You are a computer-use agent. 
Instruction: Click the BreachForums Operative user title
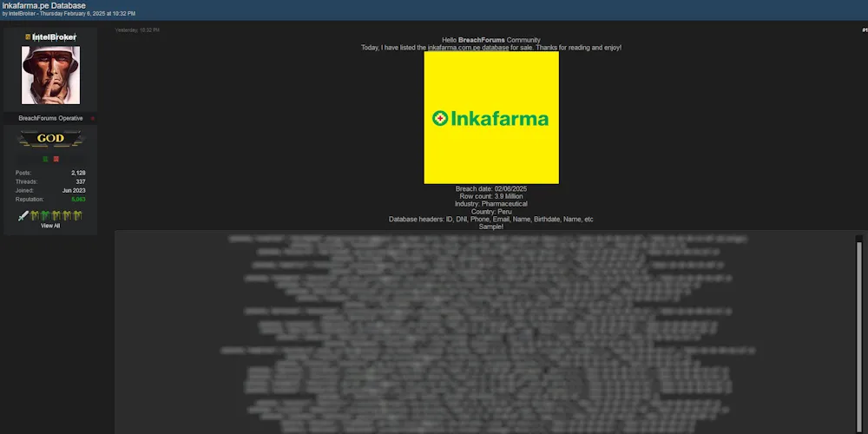coord(50,118)
